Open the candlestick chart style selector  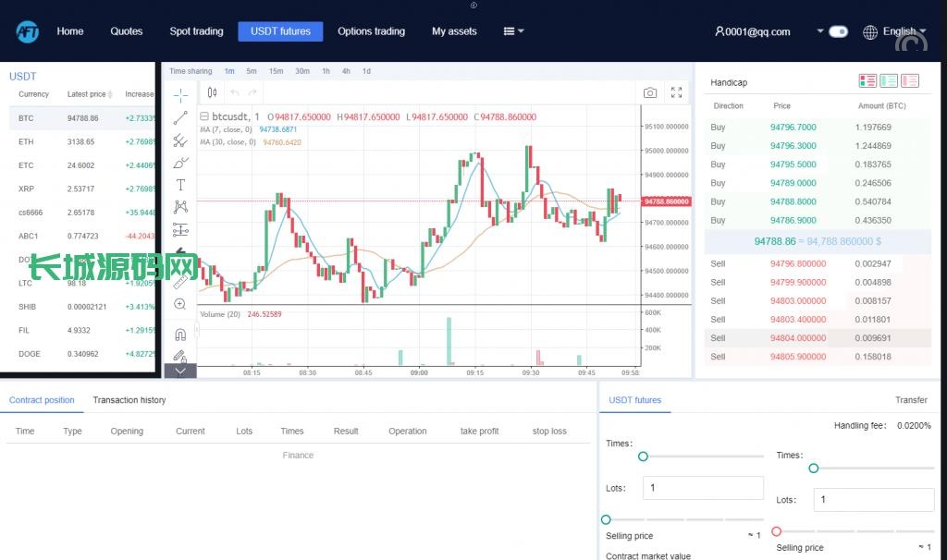point(212,92)
